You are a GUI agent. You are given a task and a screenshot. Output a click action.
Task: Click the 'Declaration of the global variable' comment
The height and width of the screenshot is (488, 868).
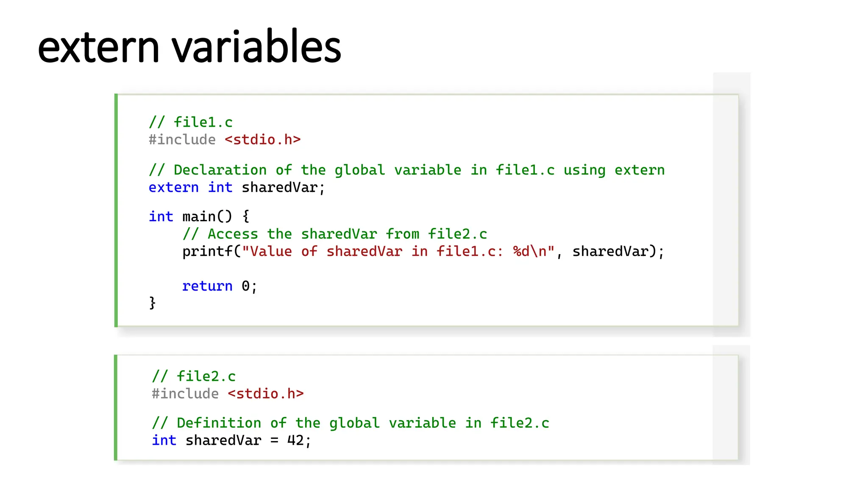(x=407, y=170)
